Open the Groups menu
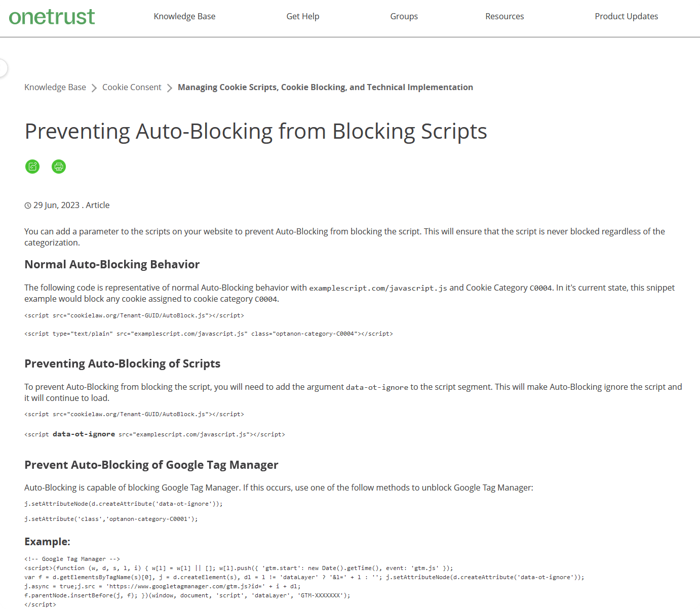Image resolution: width=700 pixels, height=609 pixels. pos(404,16)
